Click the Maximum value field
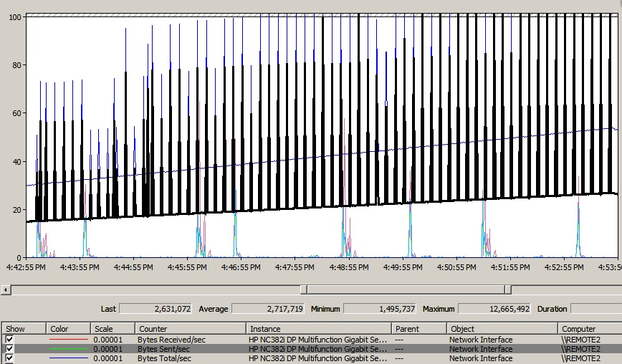Image resolution: width=622 pixels, height=364 pixels. (494, 309)
